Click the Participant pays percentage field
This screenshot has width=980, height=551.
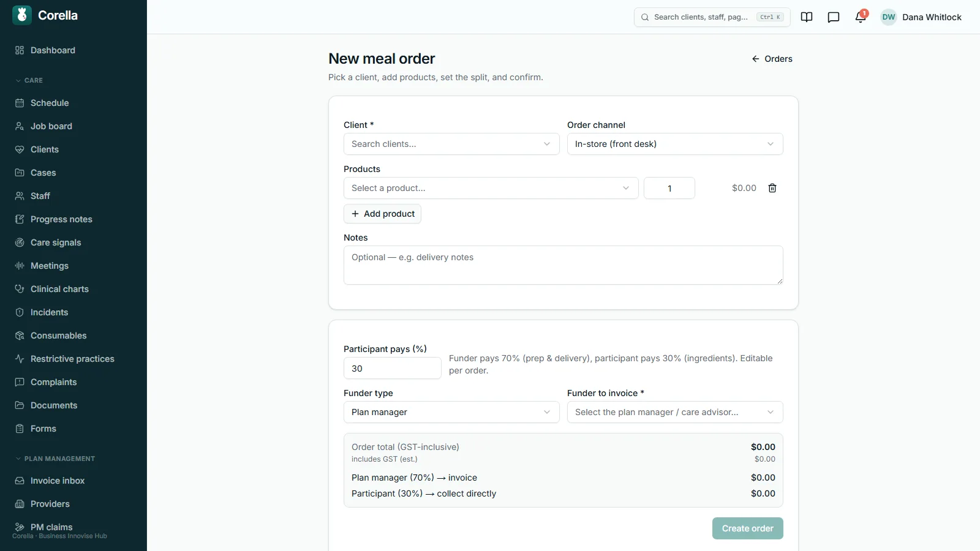[393, 368]
